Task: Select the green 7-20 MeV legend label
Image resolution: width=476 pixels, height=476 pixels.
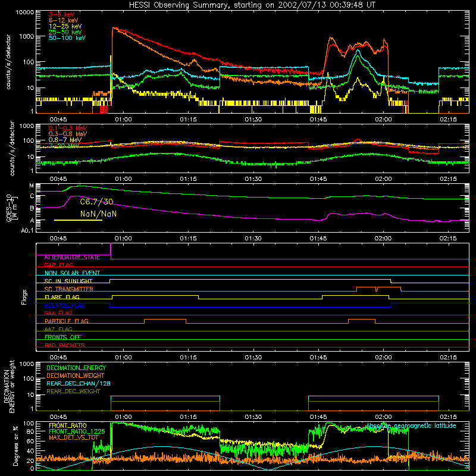Action: [64, 146]
